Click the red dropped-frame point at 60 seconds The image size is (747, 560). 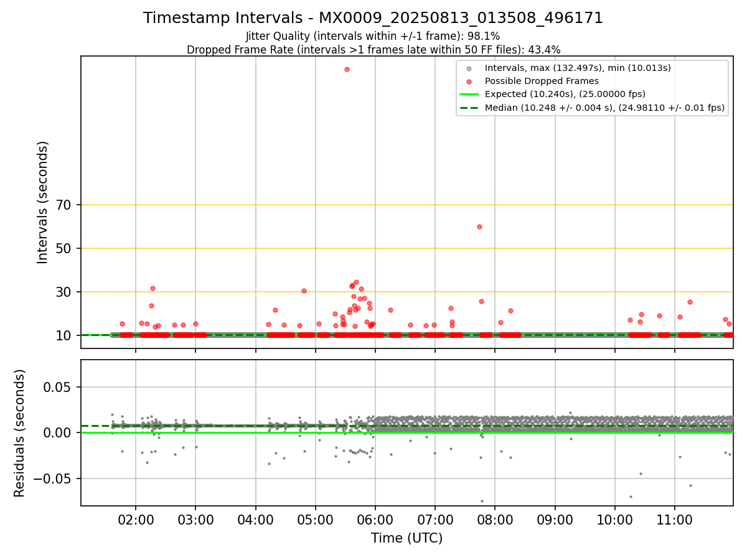click(x=479, y=226)
